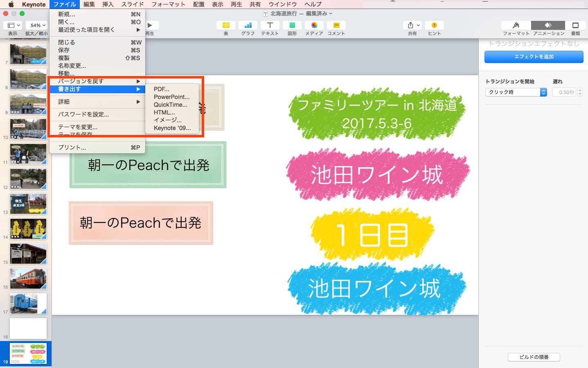Screen dimensions: 588x368
Task: Select slide 7 thumbnail
Action: [28, 54]
